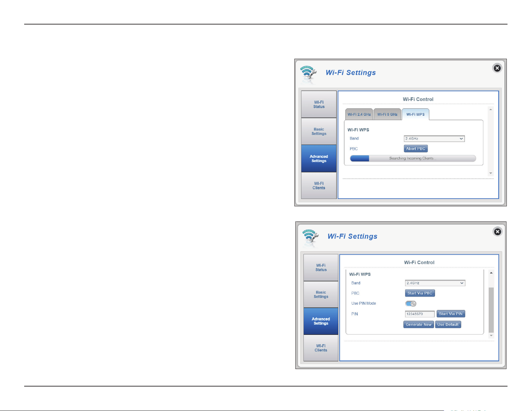The image size is (532, 411).
Task: Click scroll down arrow in upper window
Action: (x=491, y=173)
